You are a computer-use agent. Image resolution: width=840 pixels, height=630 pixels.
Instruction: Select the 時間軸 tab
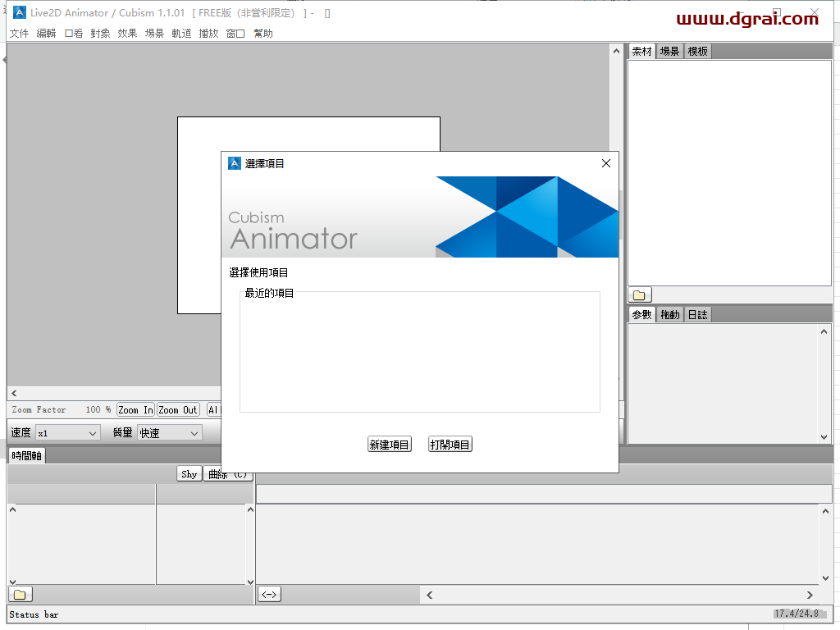(27, 456)
